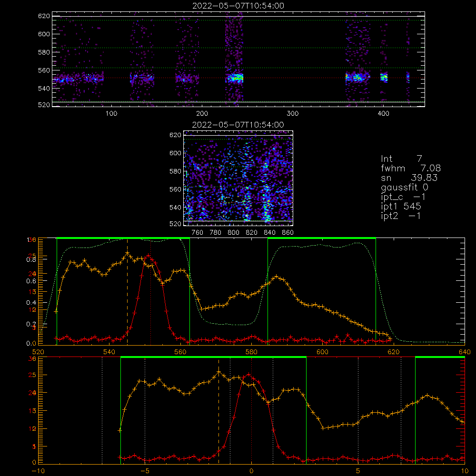The width and height of the screenshot is (476, 476).
Task: Click x-axis label 400 in top spectrogram
Action: (383, 114)
